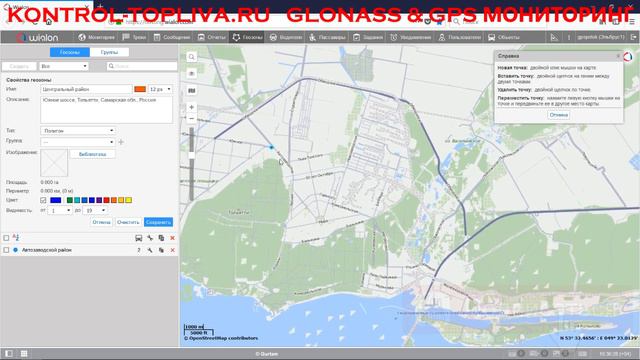640x360 pixels.
Task: Open the Группа dropdown
Action: tap(78, 142)
